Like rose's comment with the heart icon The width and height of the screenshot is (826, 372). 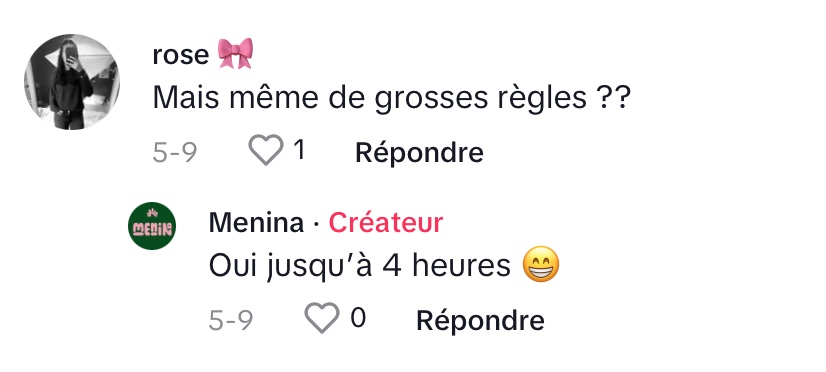point(266,150)
